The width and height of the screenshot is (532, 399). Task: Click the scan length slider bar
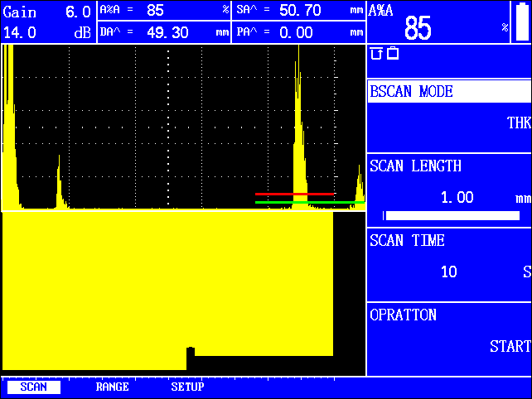click(x=452, y=216)
